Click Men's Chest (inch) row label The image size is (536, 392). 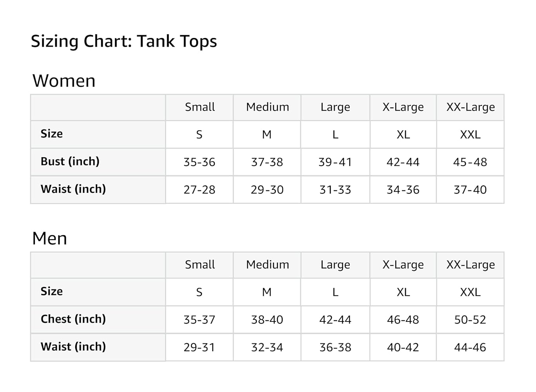click(73, 319)
